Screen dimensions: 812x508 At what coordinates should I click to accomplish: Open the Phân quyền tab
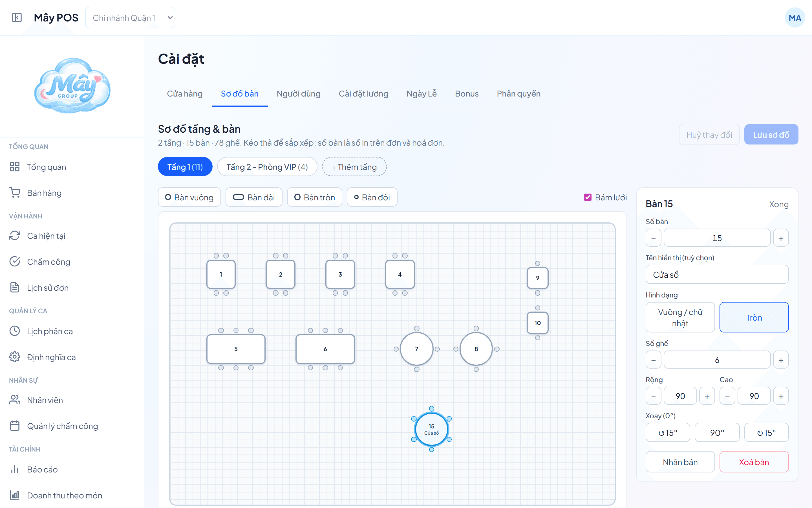[518, 94]
